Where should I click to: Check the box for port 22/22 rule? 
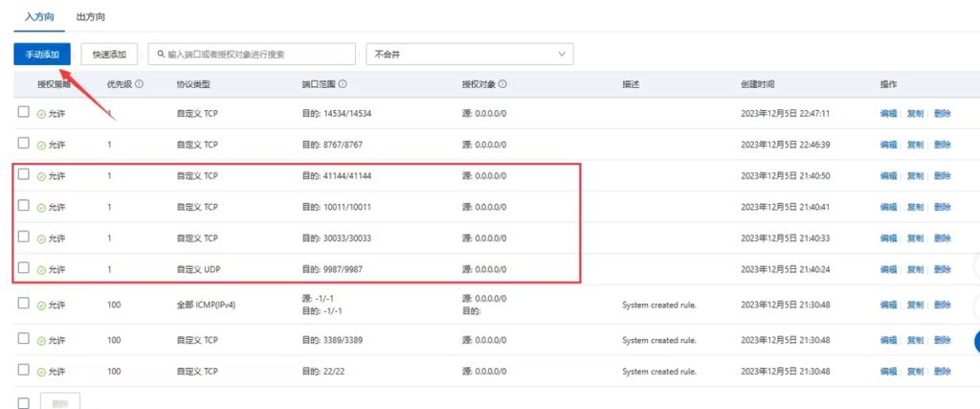tap(24, 370)
